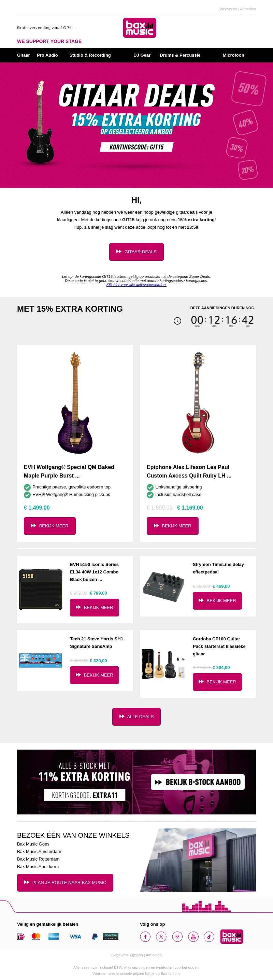The height and width of the screenshot is (980, 273).
Task: Click the X (Twitter) social icon
Action: 161,936
